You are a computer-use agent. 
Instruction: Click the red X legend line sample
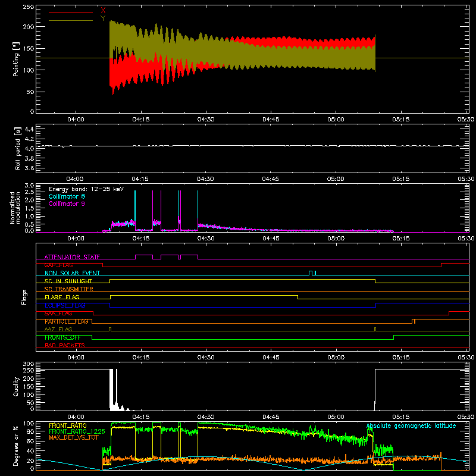point(70,12)
